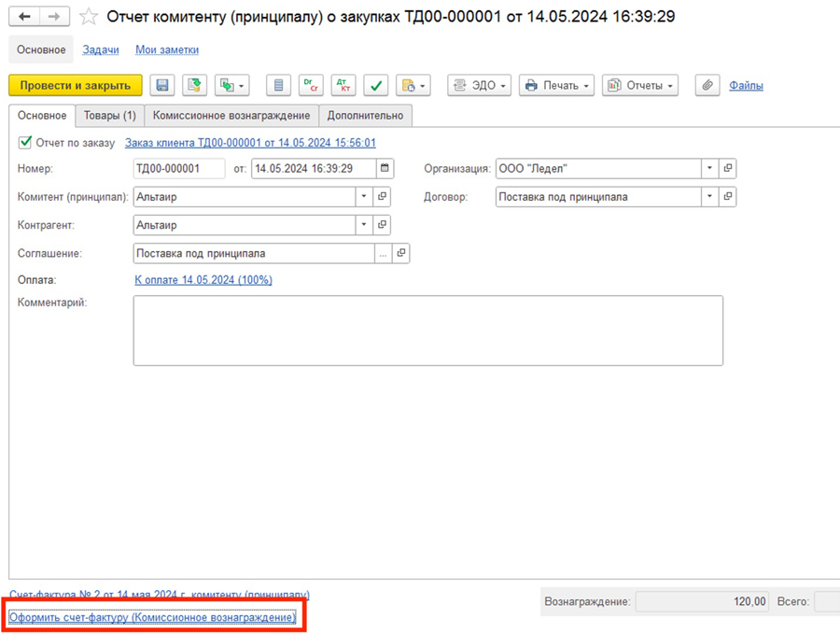The height and width of the screenshot is (633, 840).
Task: Switch to the Комиссионное вознаграждение tab
Action: pyautogui.click(x=231, y=116)
